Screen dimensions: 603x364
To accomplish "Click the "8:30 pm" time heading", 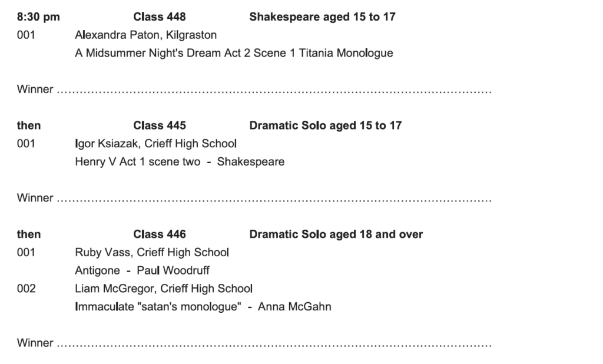I will [38, 17].
